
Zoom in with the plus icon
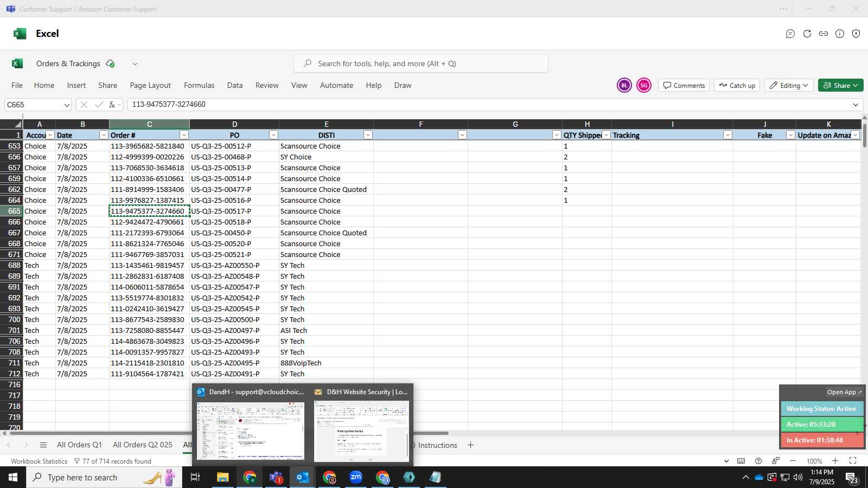click(835, 461)
